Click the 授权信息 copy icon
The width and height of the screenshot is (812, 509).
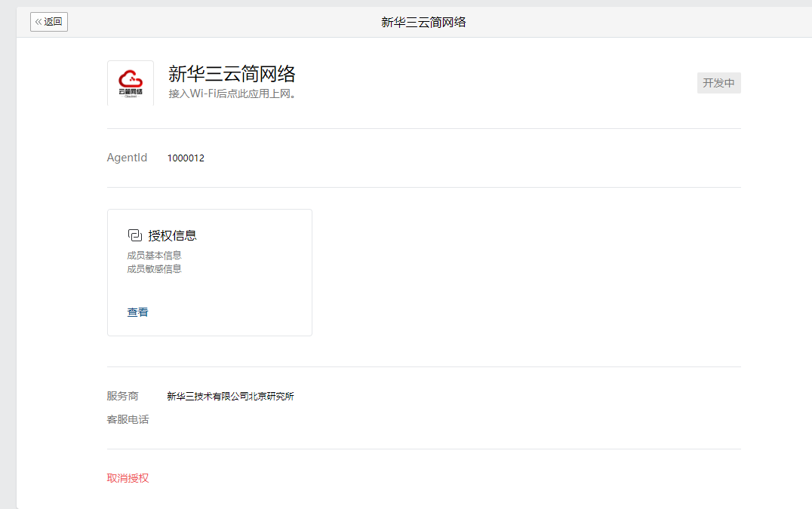[x=134, y=235]
